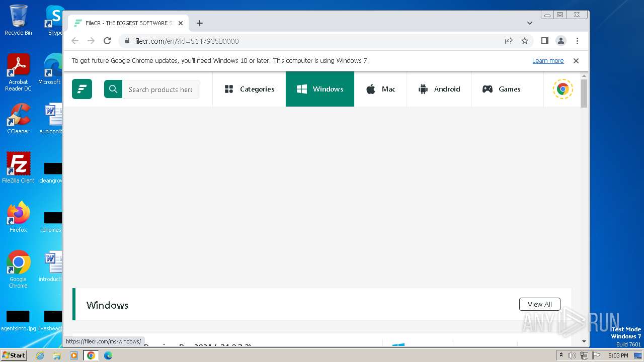Open CCleaner desktop shortcut
644x362 pixels.
tap(18, 119)
